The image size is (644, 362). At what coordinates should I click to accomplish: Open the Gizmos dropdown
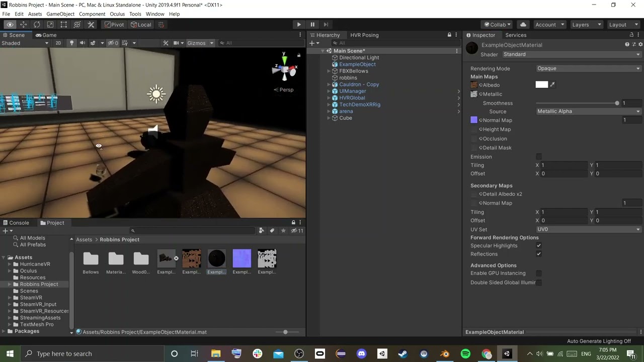pyautogui.click(x=200, y=43)
